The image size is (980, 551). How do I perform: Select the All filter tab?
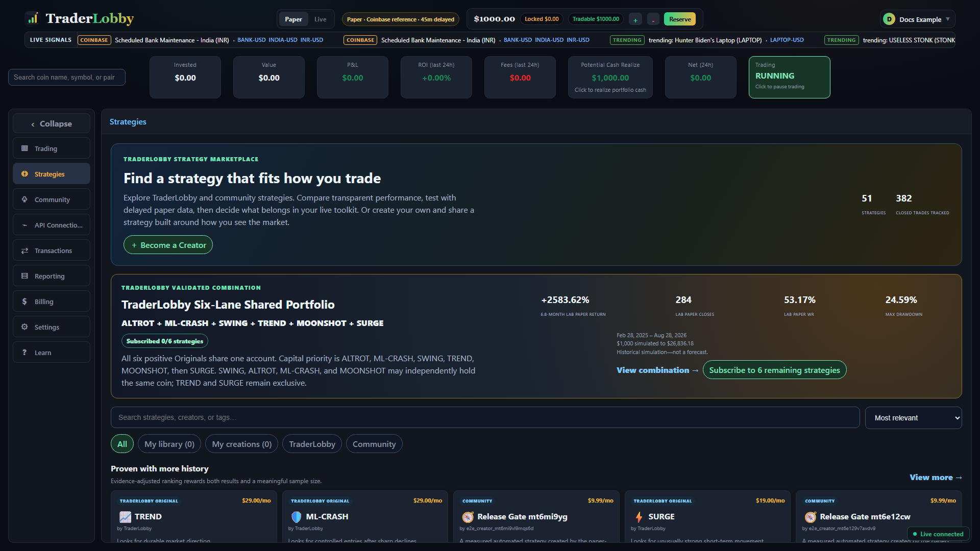click(x=122, y=444)
